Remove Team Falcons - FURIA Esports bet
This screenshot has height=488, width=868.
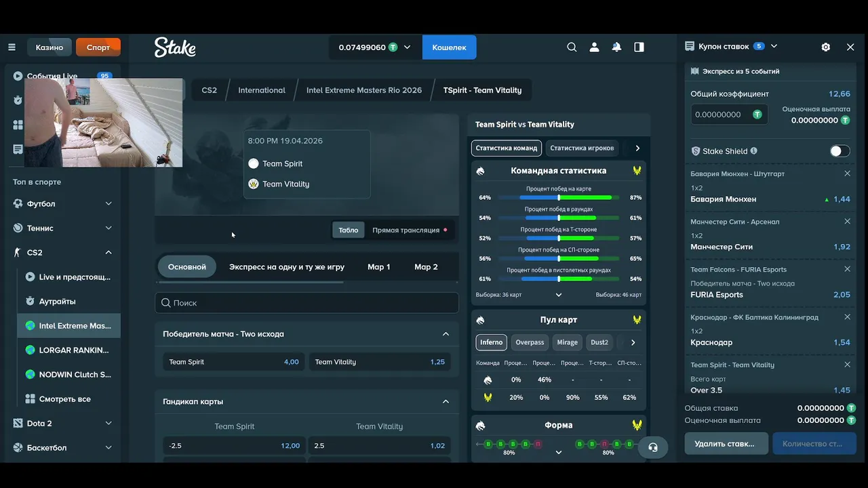coord(847,269)
